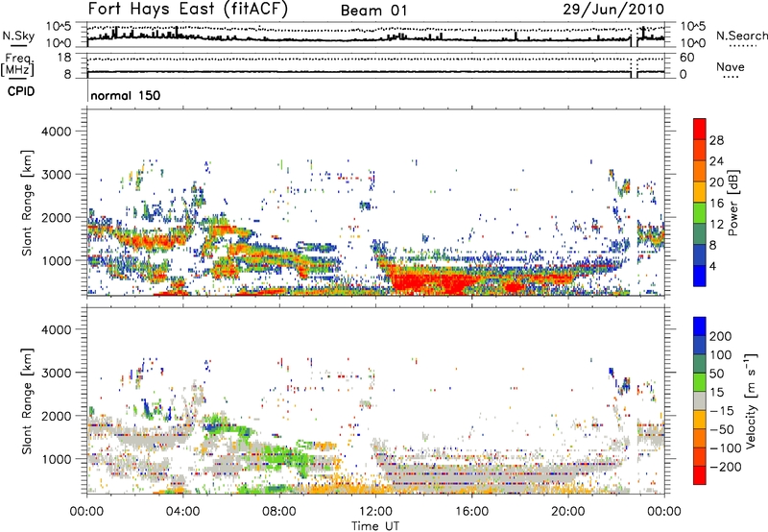Click the '28' power colorbar value
768x532 pixels.
pyautogui.click(x=716, y=140)
